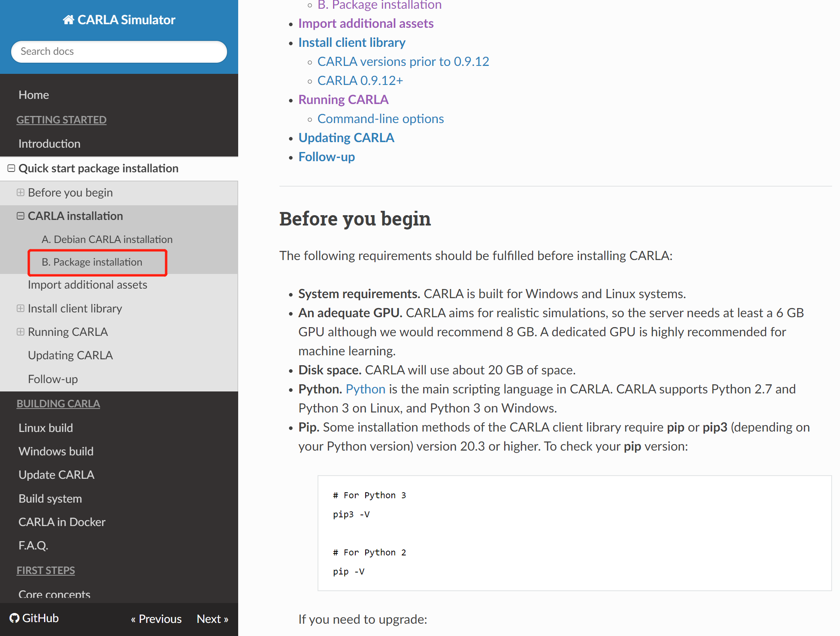Open the GitHub icon in the footer

click(x=14, y=618)
